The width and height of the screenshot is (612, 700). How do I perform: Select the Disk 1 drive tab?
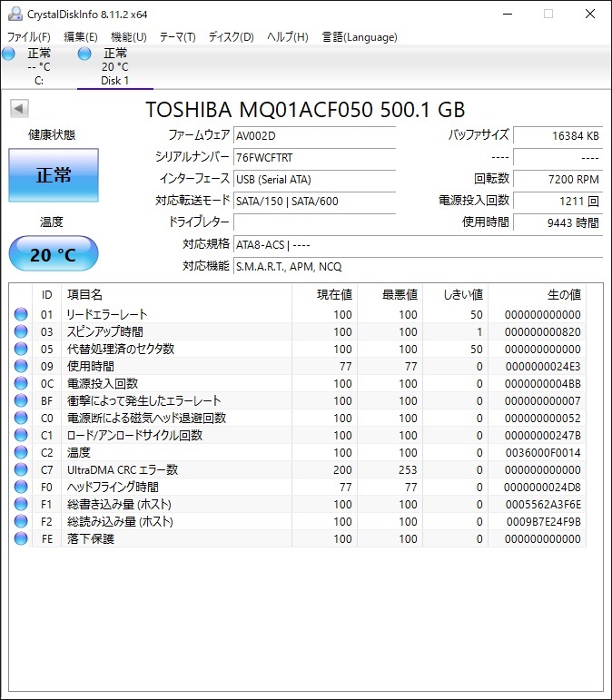114,67
